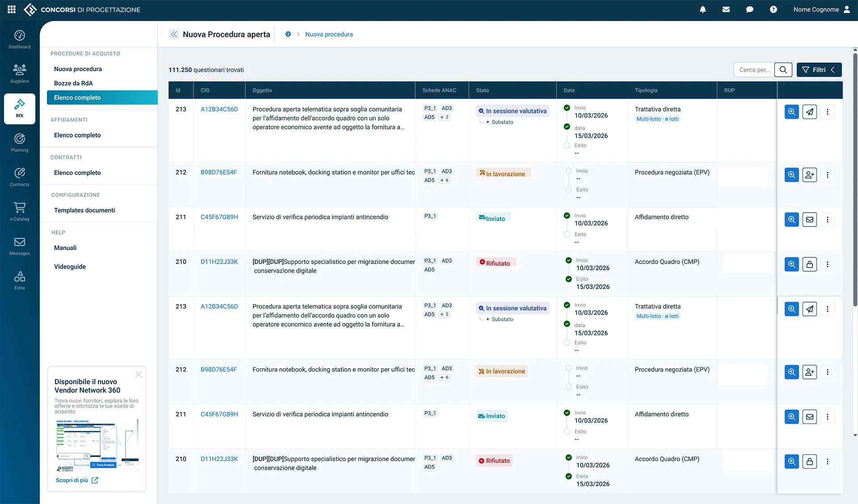
Task: Select the RfX sidebar section
Action: 20,109
